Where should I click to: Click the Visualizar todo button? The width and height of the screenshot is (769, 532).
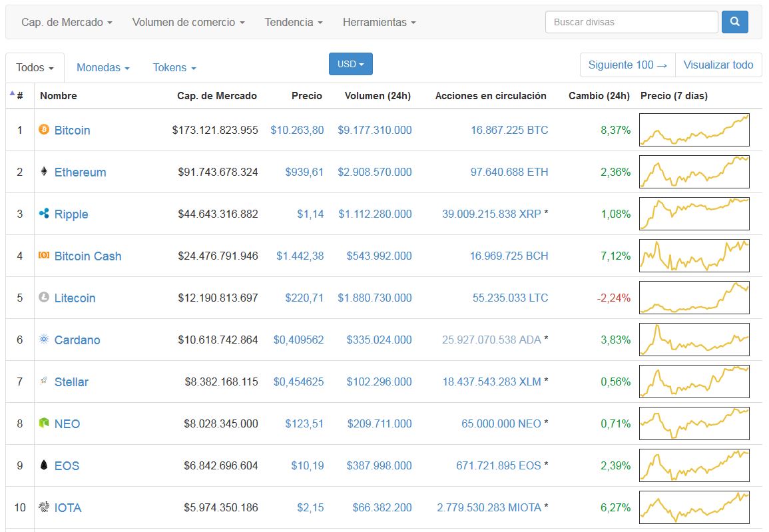point(718,65)
